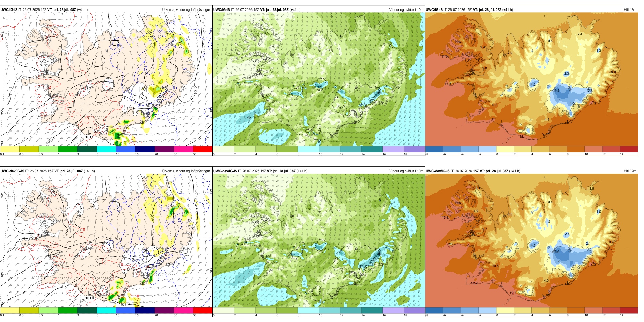The height and width of the screenshot is (322, 644).
Task: Click the -6.4 temperature value on the glacier
Action: tap(557, 91)
